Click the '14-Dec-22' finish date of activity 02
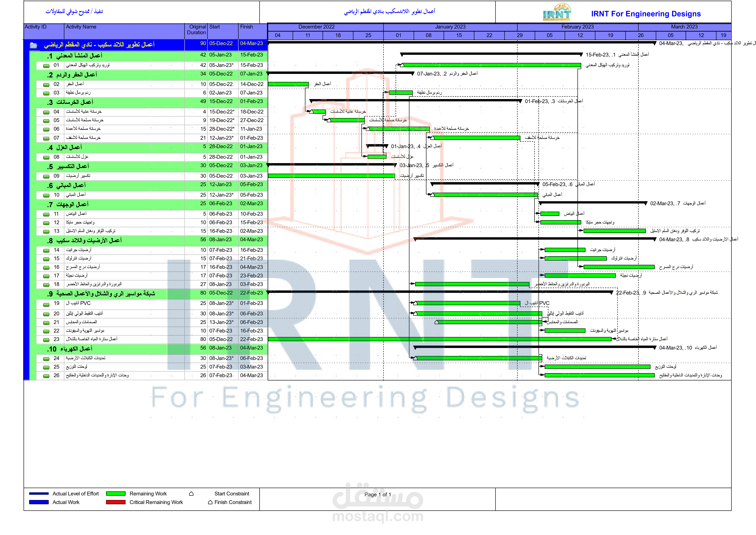Screen dimensions: 756x535 click(x=252, y=84)
